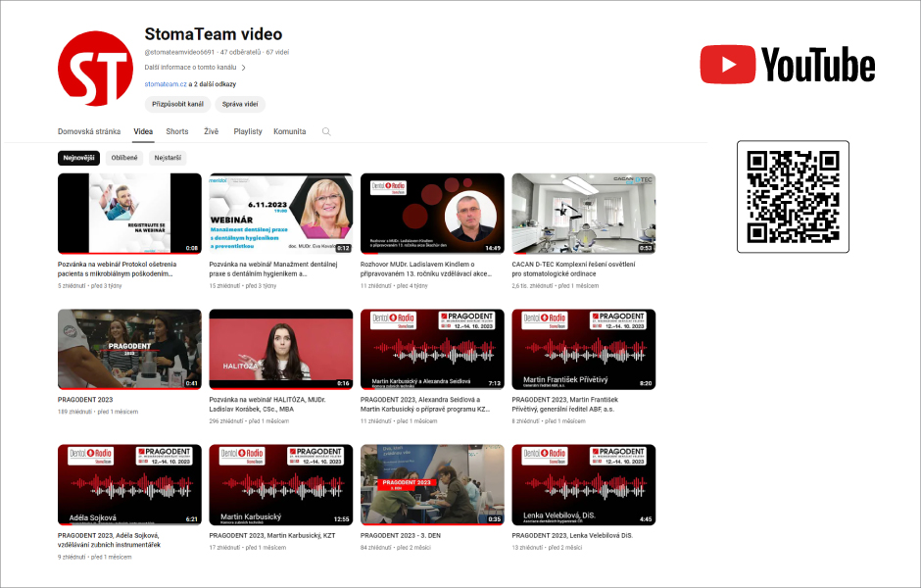Go to the Komunita tab

[290, 131]
